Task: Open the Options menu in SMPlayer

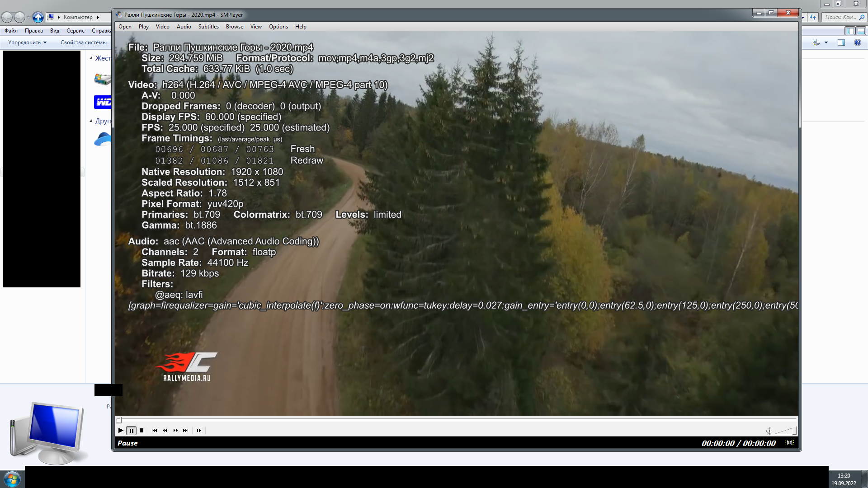Action: (x=278, y=27)
